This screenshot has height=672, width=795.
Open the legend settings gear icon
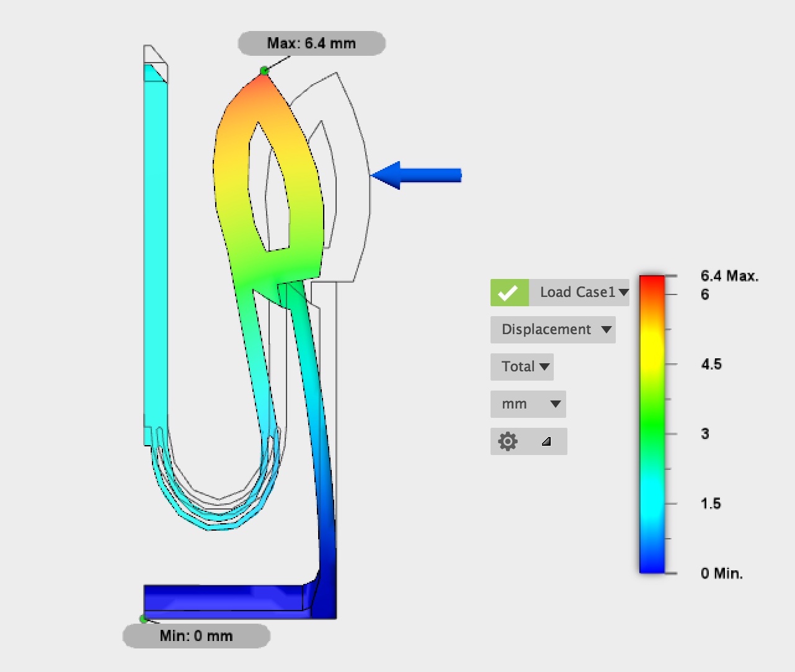508,441
